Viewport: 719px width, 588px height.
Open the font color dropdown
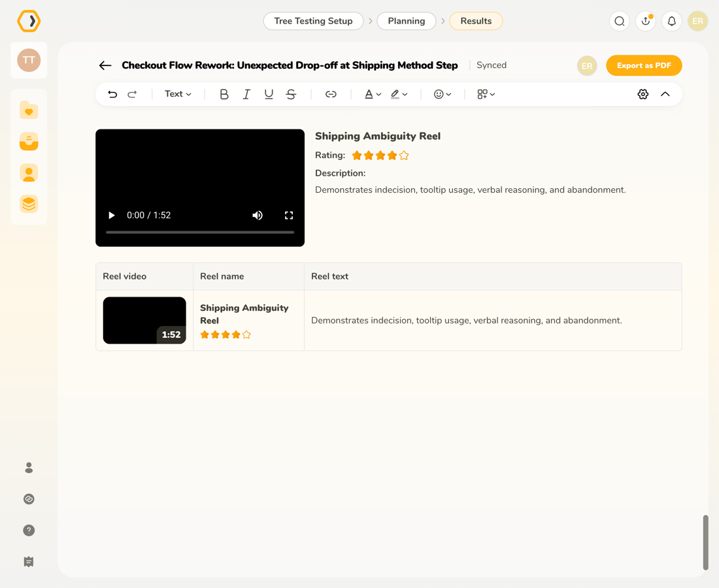coord(373,94)
